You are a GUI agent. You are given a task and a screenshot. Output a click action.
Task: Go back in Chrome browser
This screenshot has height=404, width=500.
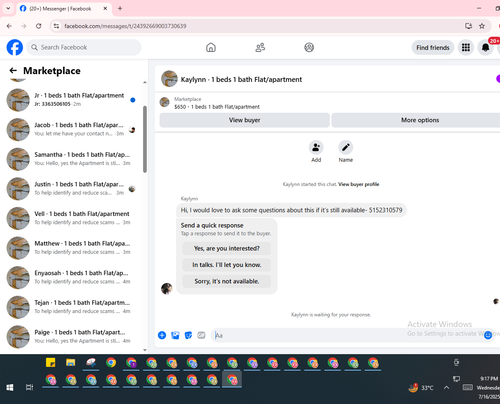coord(9,26)
